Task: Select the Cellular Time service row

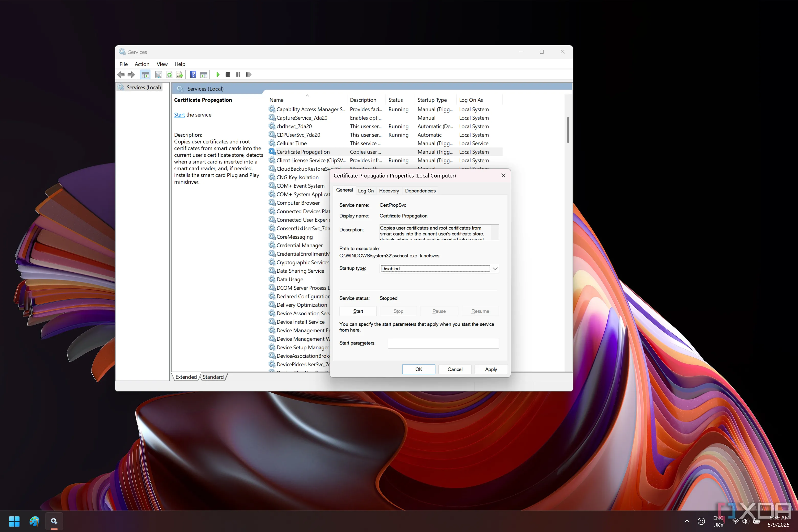Action: tap(291, 143)
